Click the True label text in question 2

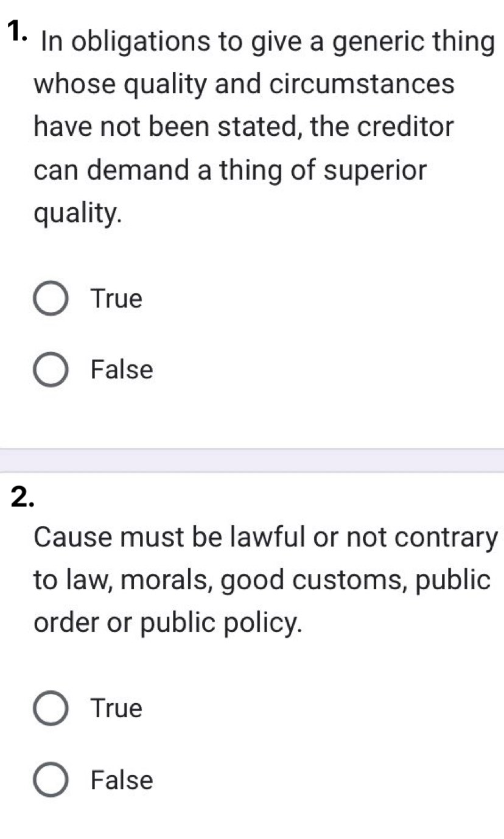(x=116, y=708)
